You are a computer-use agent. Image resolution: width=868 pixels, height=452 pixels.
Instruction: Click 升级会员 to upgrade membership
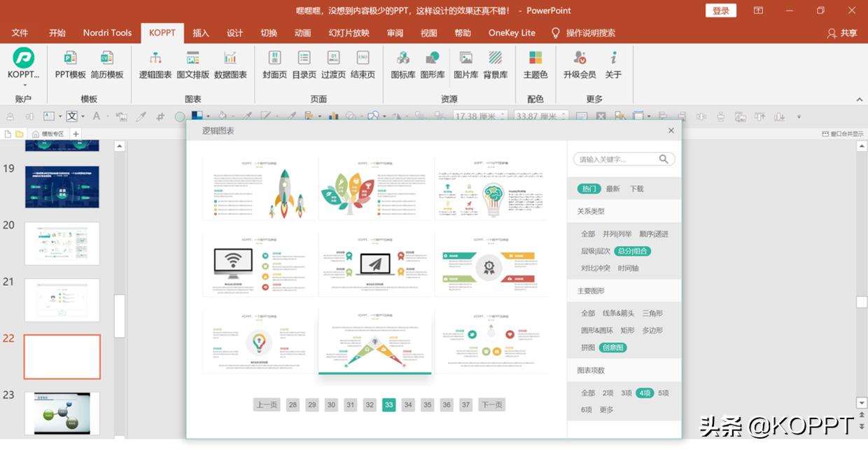pyautogui.click(x=580, y=67)
